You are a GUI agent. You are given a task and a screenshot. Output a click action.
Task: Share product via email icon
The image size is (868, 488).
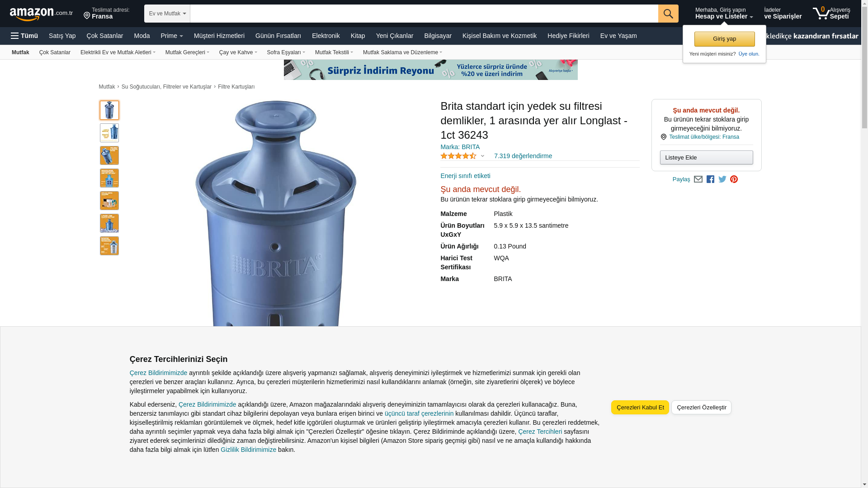698,179
